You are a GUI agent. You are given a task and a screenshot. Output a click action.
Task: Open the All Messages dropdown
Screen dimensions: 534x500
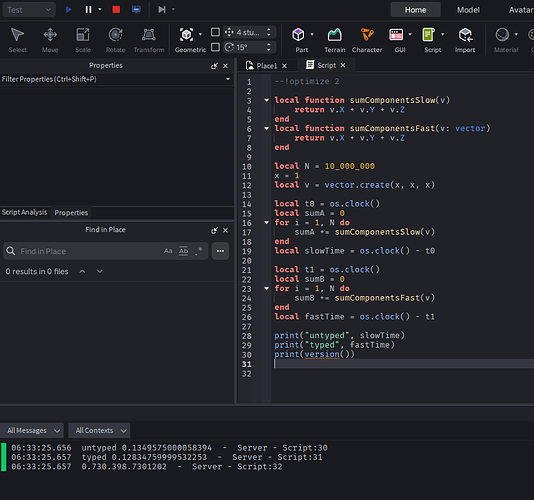click(x=32, y=431)
